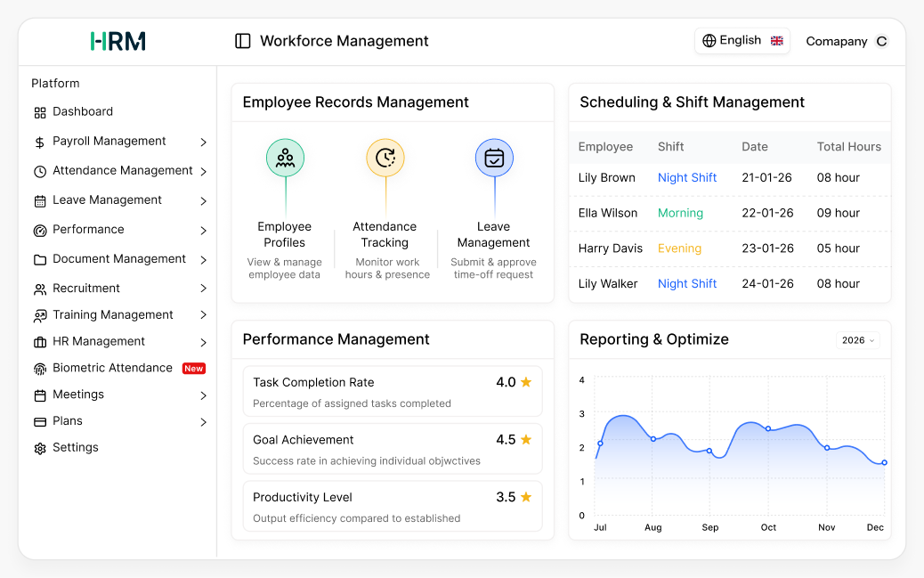Open the Dashboard sidebar icon
924x578 pixels.
[39, 111]
